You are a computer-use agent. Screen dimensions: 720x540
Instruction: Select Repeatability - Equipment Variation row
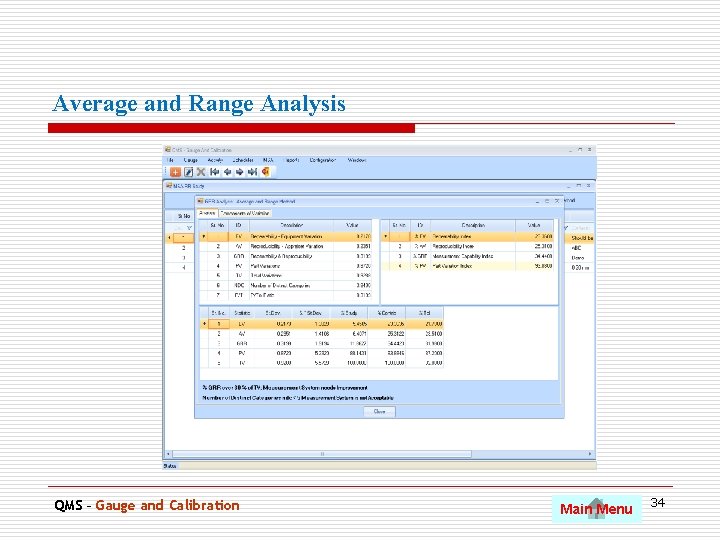(285, 236)
